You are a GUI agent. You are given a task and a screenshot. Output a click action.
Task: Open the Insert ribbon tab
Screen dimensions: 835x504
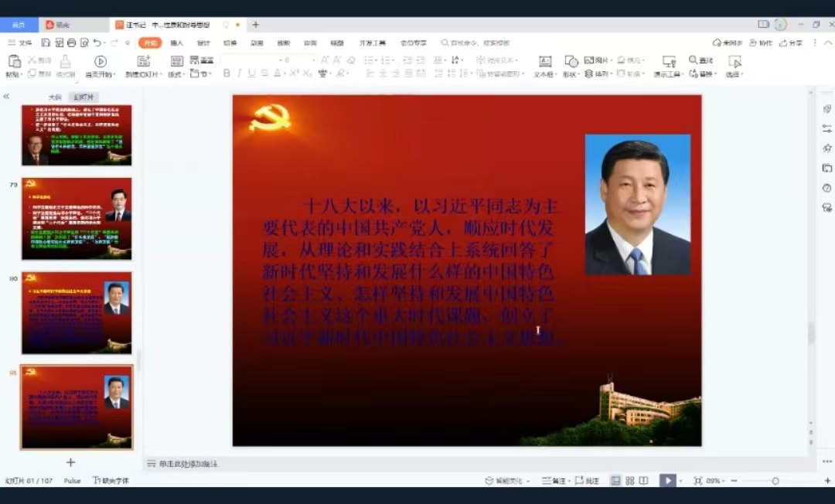pos(176,43)
